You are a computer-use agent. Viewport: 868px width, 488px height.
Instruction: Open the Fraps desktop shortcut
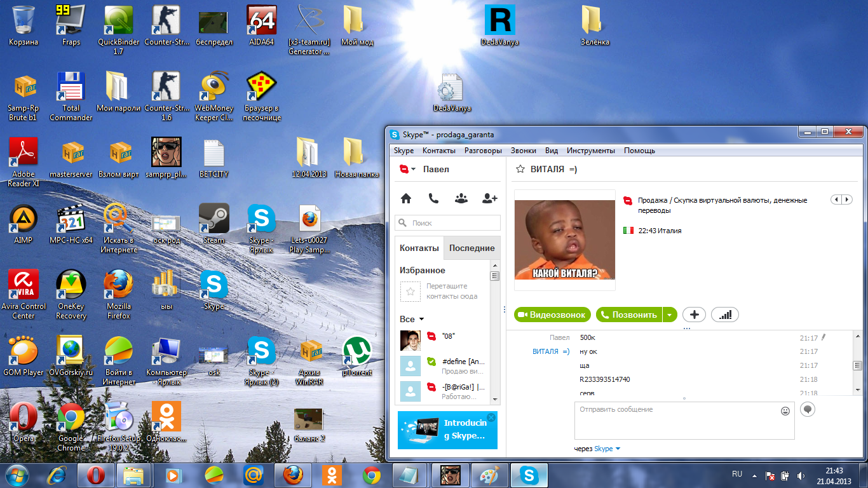(x=71, y=26)
